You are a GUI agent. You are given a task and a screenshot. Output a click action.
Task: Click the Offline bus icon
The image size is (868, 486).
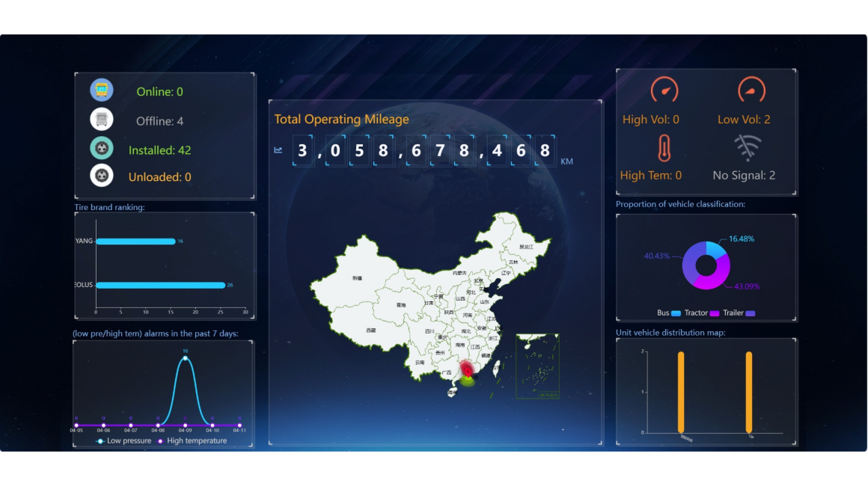[102, 119]
